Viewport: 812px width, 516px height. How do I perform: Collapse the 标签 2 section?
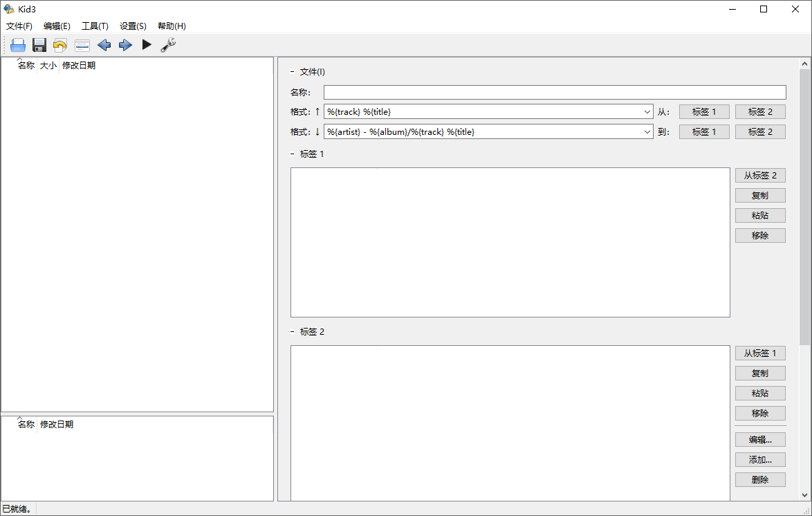[292, 331]
